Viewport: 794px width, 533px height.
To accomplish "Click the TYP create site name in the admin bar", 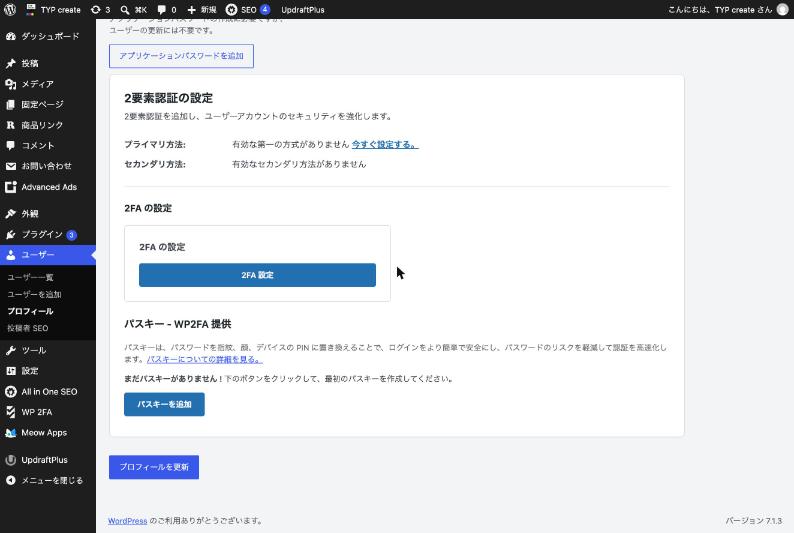I will tap(61, 10).
